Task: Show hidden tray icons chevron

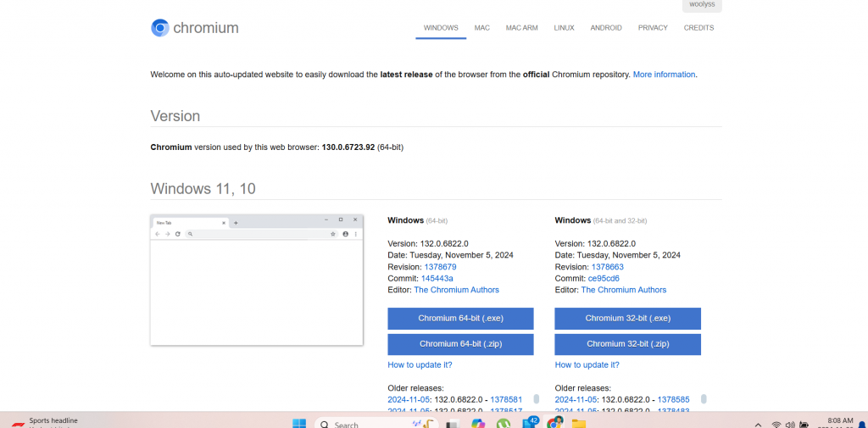Action: (758, 425)
